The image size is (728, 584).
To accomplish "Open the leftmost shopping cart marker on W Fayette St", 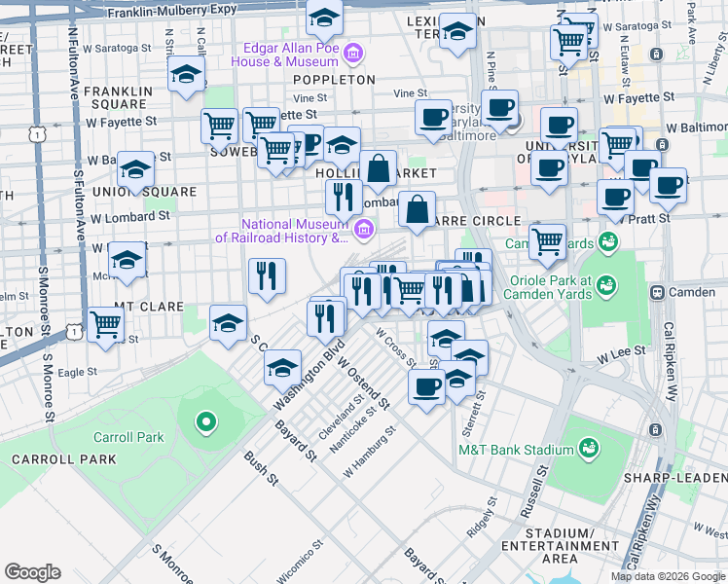I will (x=220, y=129).
